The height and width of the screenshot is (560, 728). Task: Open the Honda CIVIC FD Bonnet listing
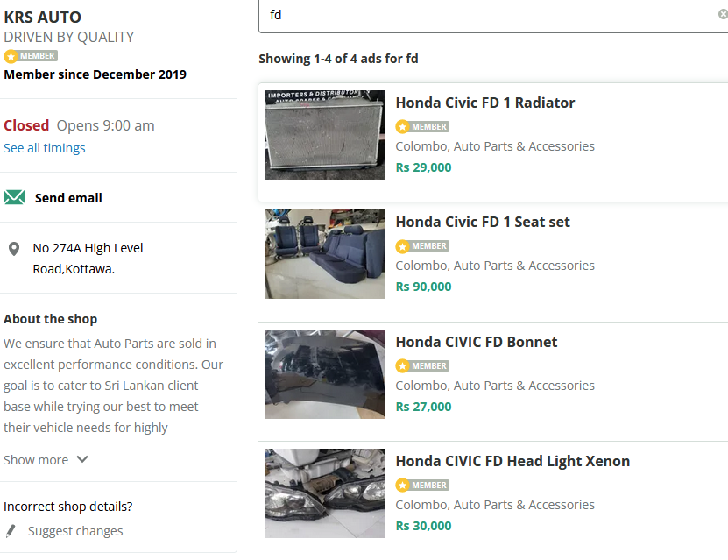[x=476, y=342]
